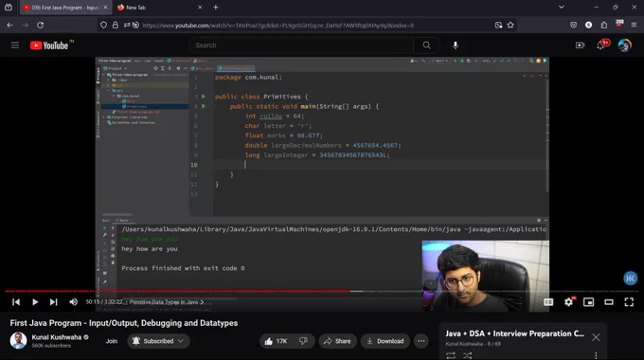Screen dimensions: 644x360
Task: Open chapter 'Primitive Data Types in Java'
Action: click(167, 302)
